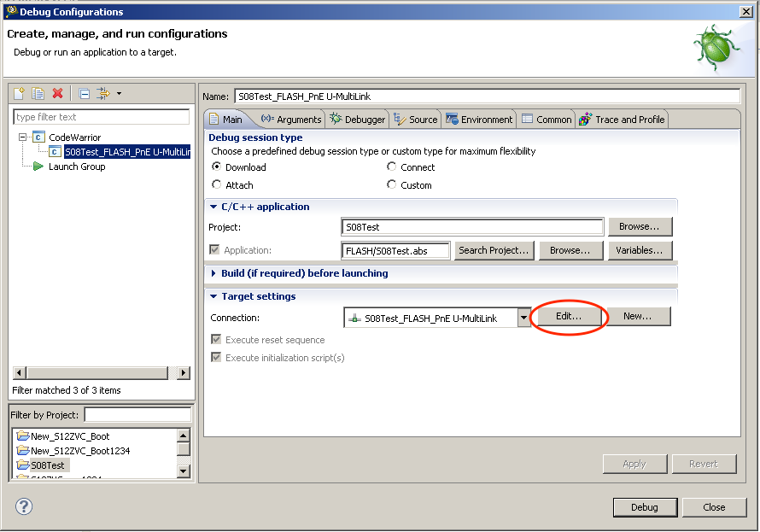This screenshot has height=532, width=760.
Task: Choose the Attach debug session type
Action: tap(217, 185)
